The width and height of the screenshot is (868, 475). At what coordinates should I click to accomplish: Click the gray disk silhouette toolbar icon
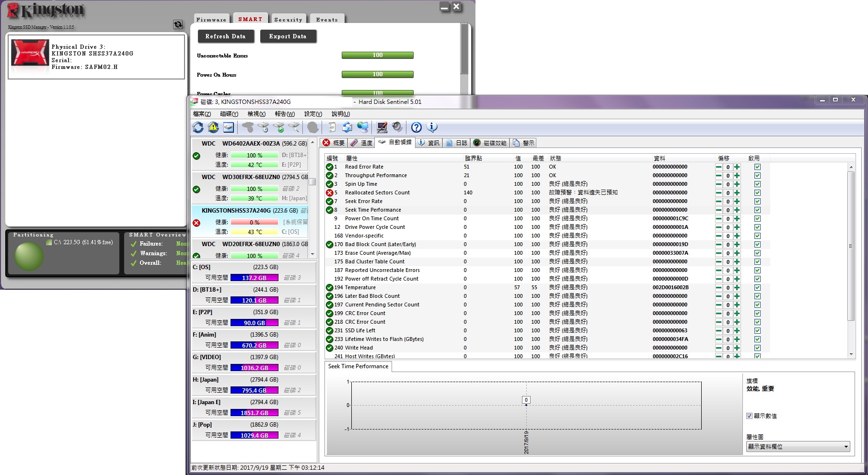248,127
